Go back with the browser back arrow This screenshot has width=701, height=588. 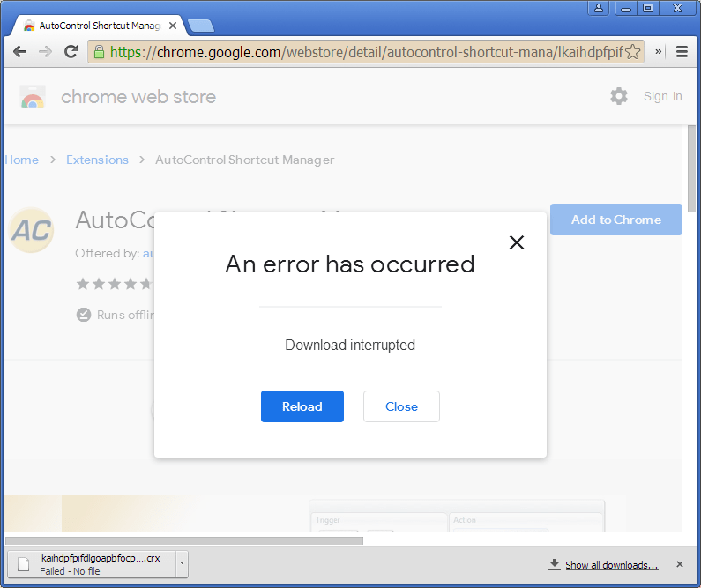tap(19, 52)
